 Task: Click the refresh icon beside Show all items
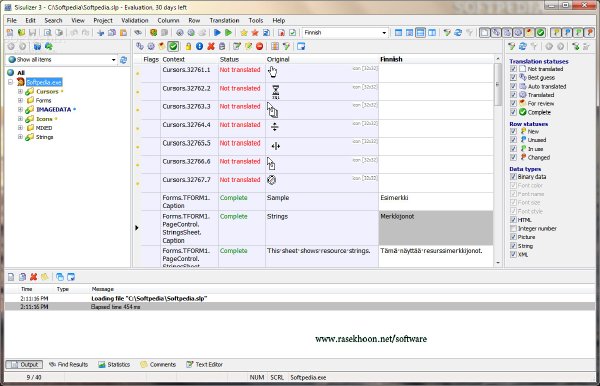(123, 60)
